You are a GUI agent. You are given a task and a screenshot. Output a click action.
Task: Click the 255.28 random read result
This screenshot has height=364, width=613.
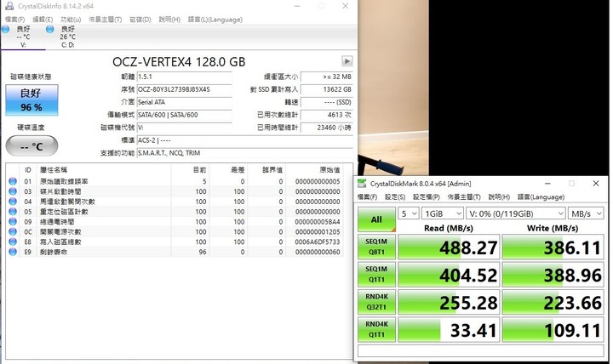tap(449, 302)
